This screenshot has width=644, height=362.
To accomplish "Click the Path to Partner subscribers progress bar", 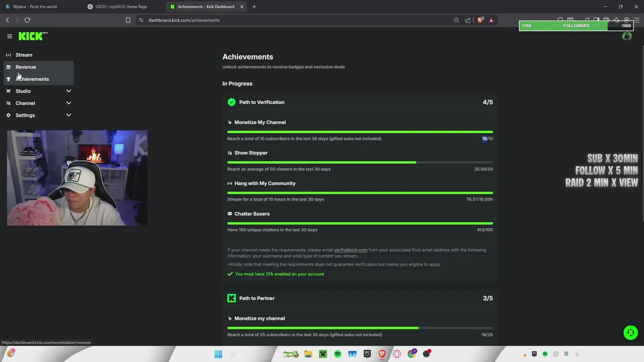I will (360, 328).
